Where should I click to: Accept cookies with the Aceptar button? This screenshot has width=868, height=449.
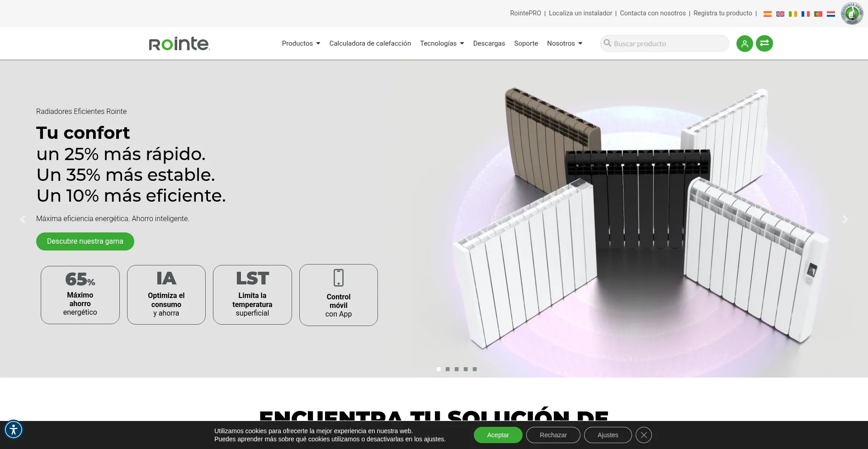(498, 435)
